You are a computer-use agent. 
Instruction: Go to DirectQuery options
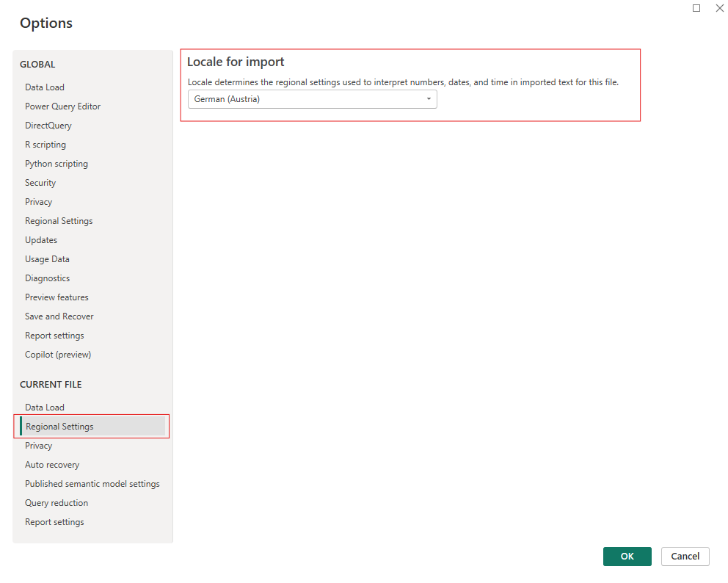click(48, 126)
